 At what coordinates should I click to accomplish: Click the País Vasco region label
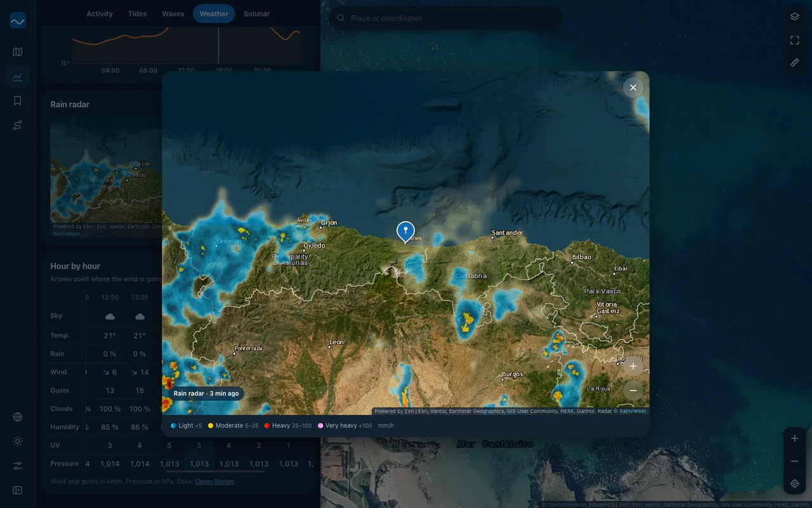(603, 291)
